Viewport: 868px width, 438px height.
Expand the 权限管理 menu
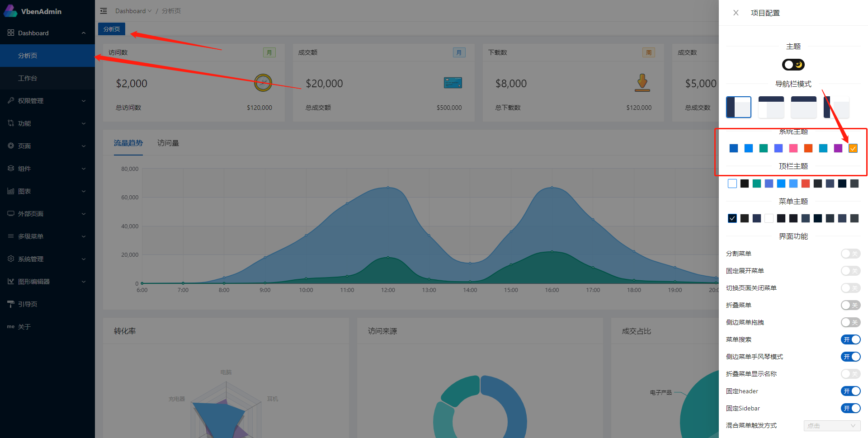(47, 101)
